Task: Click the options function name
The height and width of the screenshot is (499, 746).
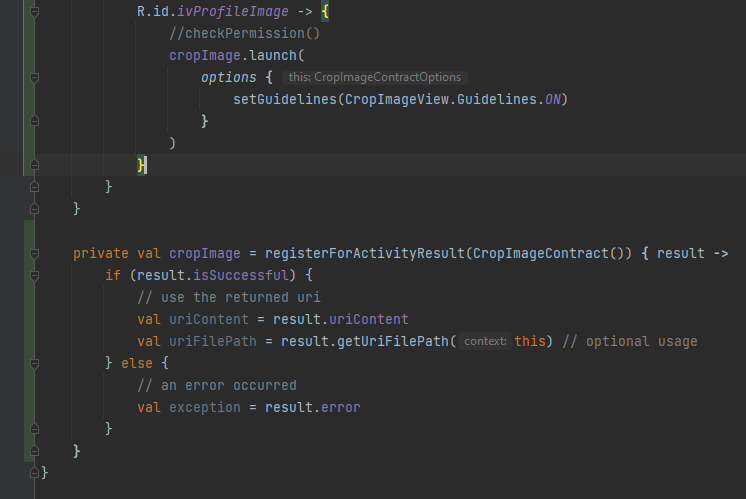Action: click(228, 77)
